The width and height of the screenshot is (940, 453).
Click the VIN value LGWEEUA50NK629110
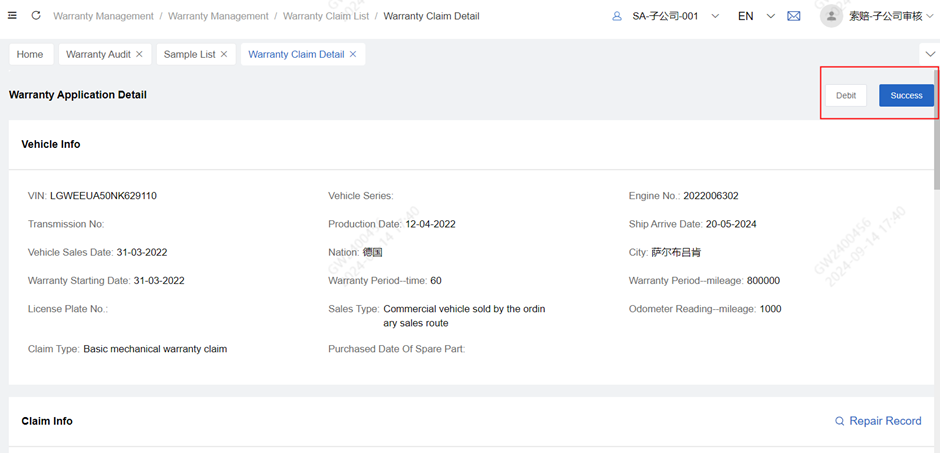coord(104,195)
